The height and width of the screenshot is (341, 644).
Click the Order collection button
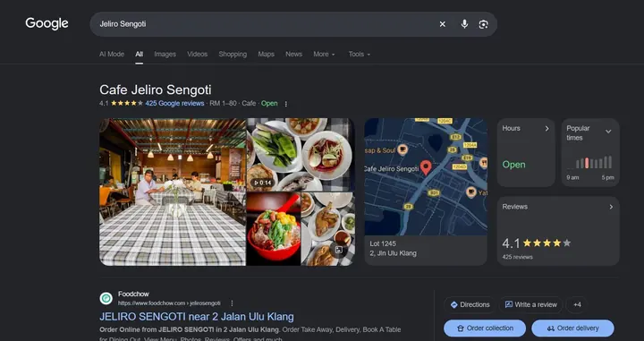coord(485,328)
